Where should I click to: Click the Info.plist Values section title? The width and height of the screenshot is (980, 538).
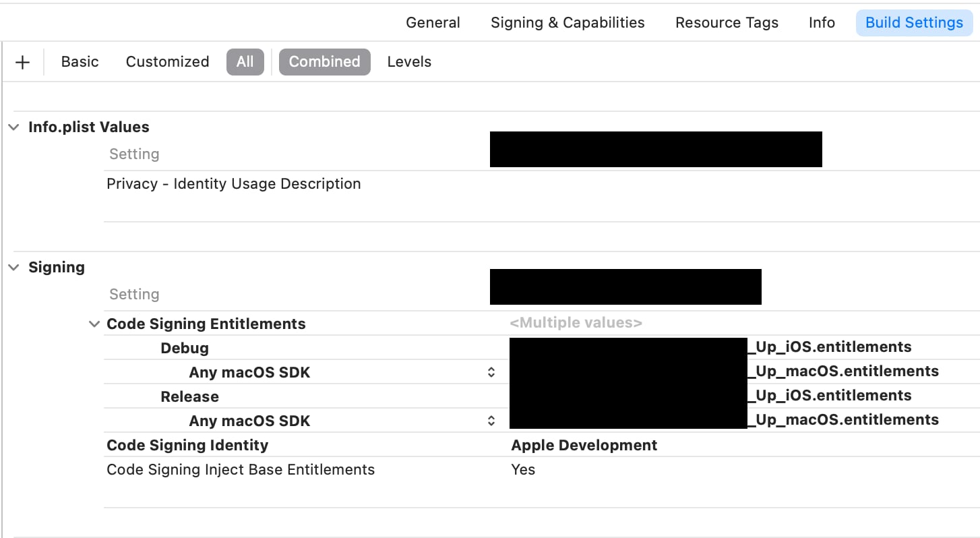click(89, 127)
